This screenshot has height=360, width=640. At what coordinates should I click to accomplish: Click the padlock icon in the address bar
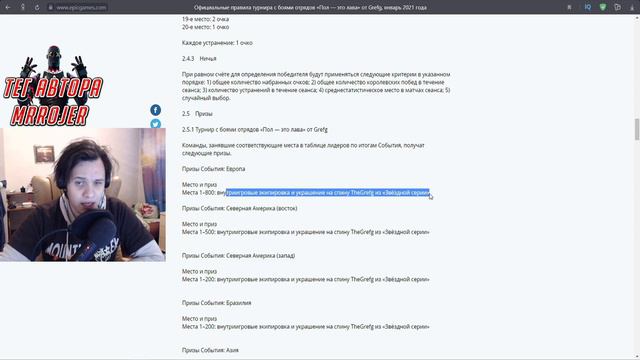click(x=50, y=7)
